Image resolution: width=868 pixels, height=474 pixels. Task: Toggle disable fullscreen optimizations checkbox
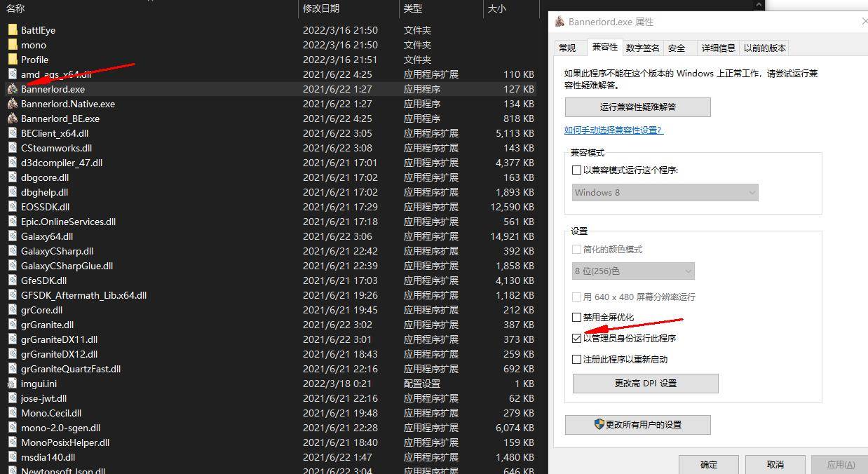576,318
